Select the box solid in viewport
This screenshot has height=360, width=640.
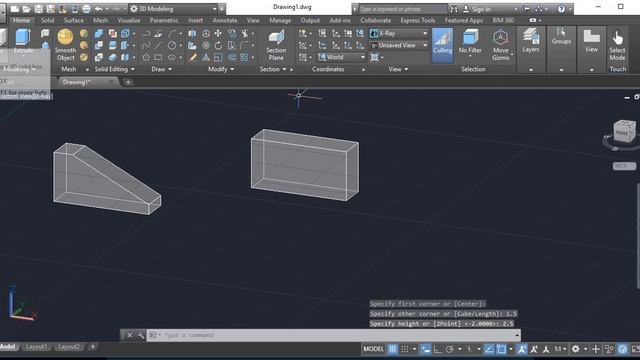(x=304, y=164)
